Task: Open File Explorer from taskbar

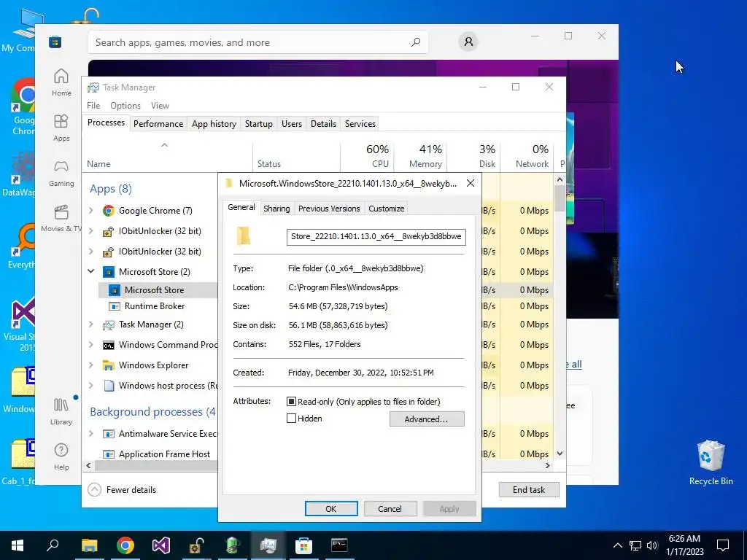Action: pos(89,545)
